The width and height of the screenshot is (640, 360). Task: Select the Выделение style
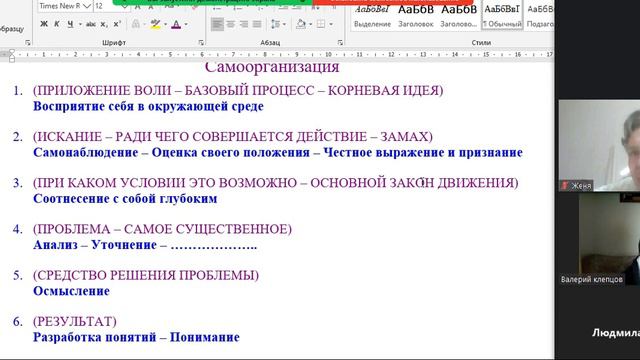[372, 16]
